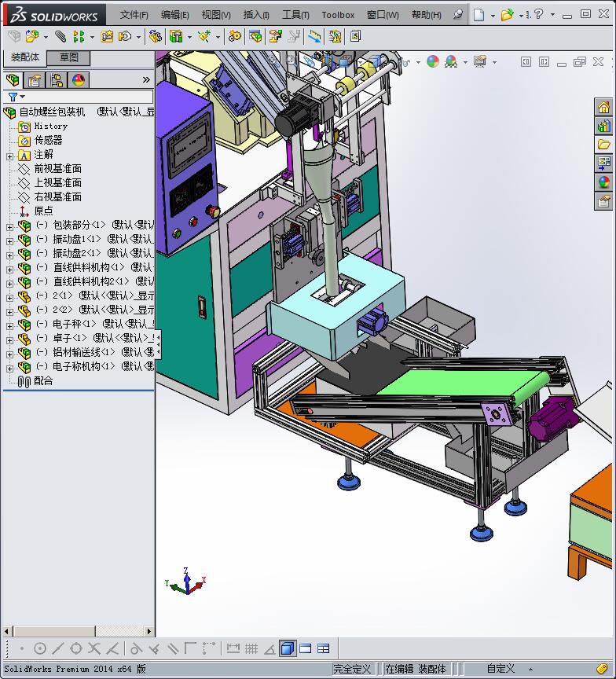The height and width of the screenshot is (679, 616).
Task: Toggle the intersection snap icon
Action: pos(94,648)
